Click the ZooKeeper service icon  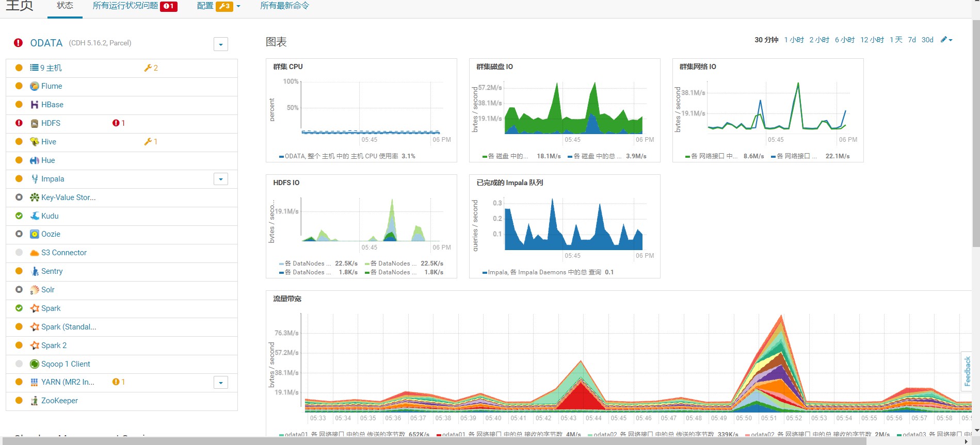pos(35,401)
